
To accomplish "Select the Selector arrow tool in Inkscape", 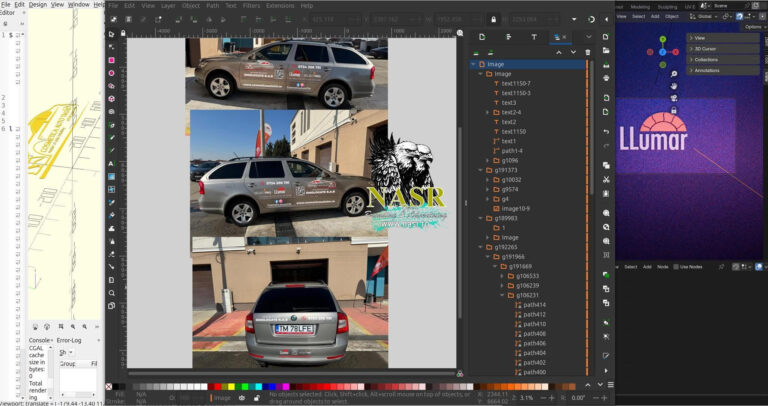I will tap(111, 34).
